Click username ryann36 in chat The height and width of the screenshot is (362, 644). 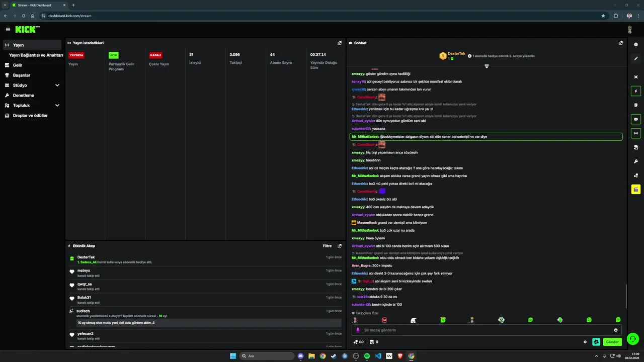coord(359,89)
